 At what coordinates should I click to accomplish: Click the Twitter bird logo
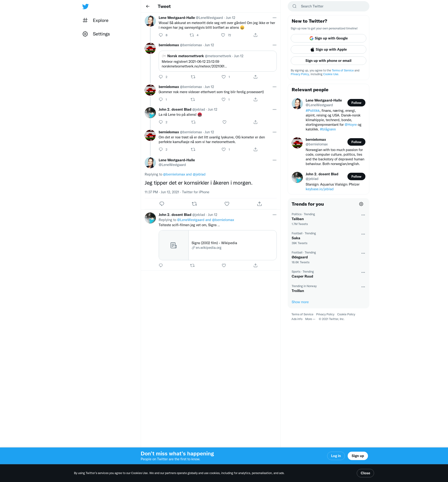[x=85, y=6]
